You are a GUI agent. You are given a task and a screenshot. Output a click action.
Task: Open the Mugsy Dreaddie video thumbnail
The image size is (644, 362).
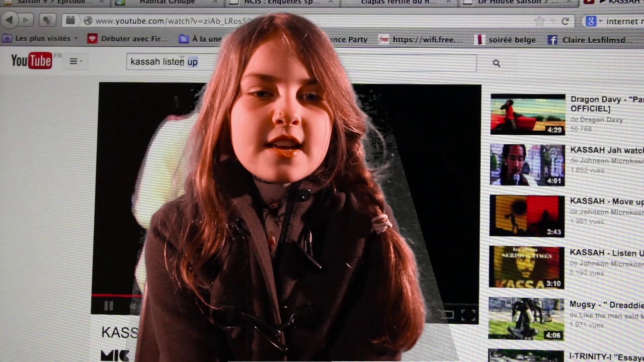point(526,319)
